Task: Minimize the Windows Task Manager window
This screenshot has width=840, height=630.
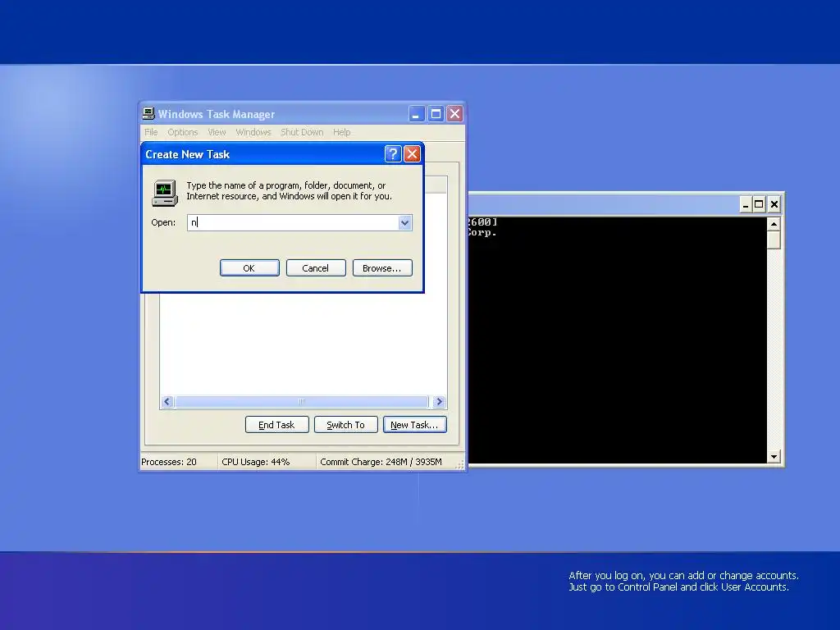Action: tap(416, 113)
